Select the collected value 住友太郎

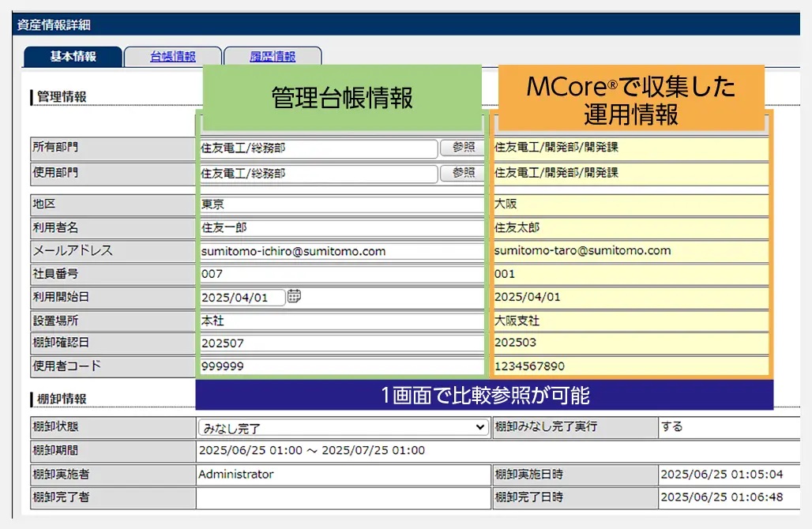517,227
